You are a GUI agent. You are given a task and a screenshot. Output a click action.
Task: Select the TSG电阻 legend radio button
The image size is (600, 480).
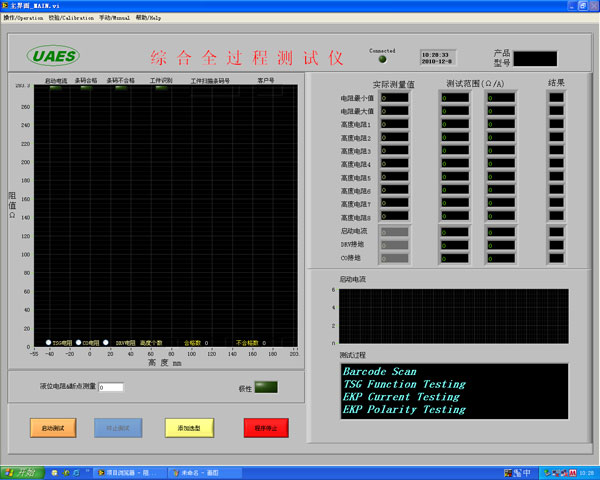(x=49, y=342)
